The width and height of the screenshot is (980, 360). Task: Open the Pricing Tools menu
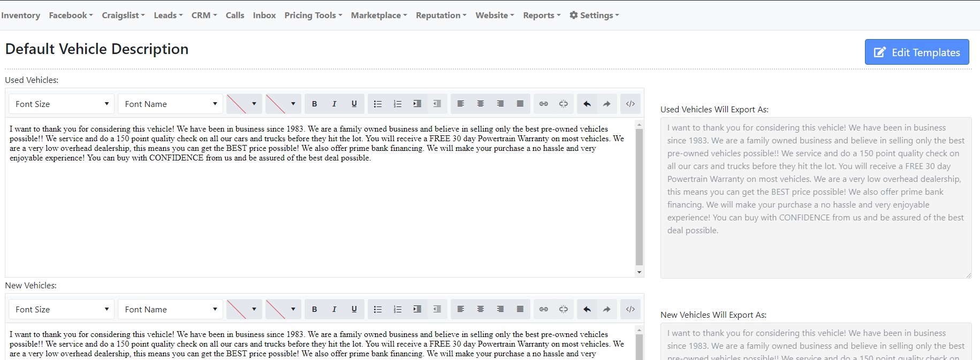pos(313,15)
